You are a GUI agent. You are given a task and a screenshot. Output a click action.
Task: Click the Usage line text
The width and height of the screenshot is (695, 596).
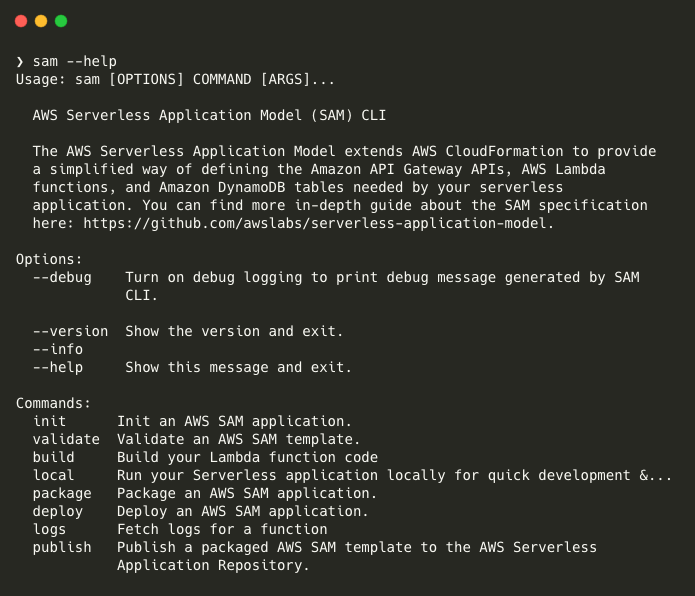tap(176, 79)
